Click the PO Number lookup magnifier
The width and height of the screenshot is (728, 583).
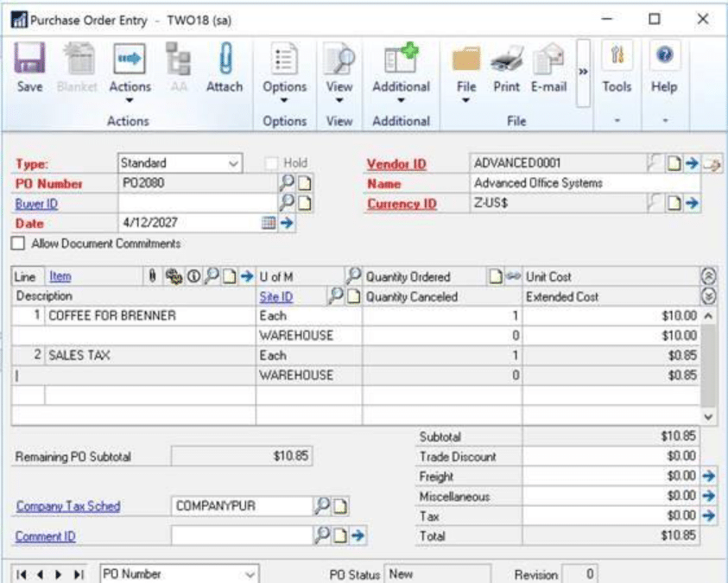[x=287, y=183]
